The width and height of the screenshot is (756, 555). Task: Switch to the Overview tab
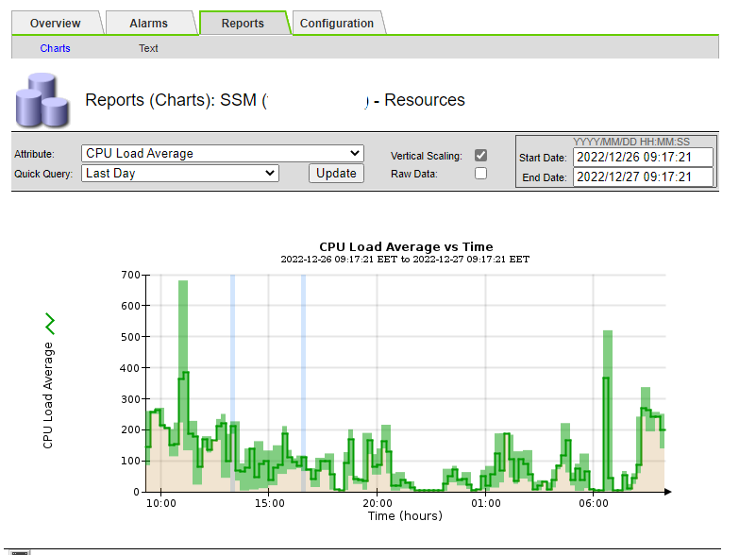coord(57,23)
